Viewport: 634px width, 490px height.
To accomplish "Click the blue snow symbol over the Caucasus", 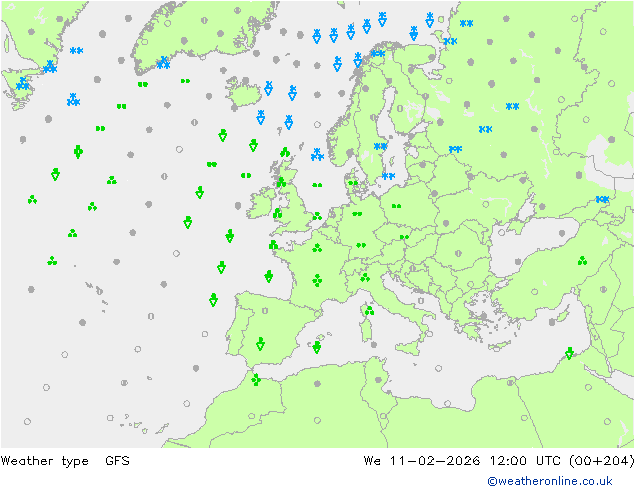I will click(x=602, y=199).
